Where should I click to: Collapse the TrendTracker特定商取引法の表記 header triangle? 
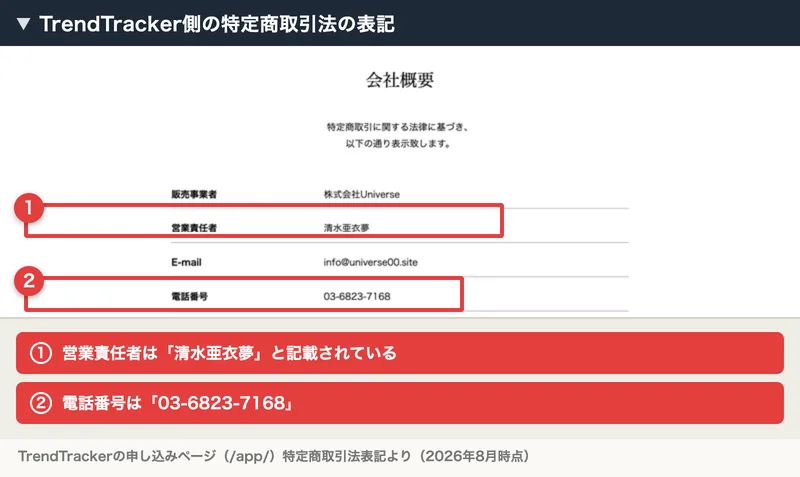point(23,24)
